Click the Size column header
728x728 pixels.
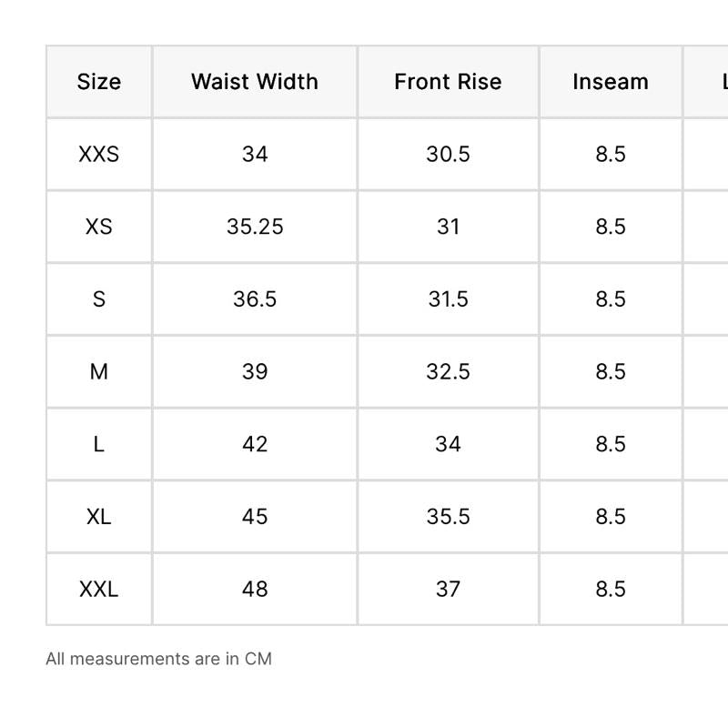99,82
